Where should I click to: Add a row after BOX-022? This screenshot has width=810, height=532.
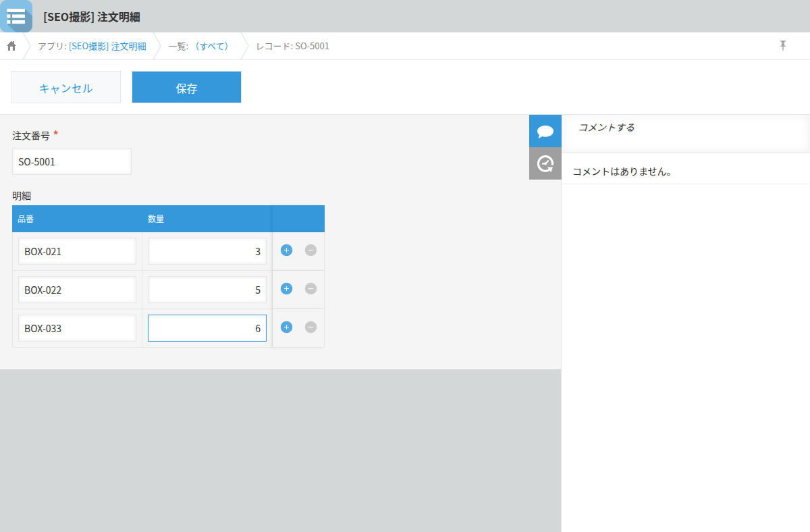click(286, 289)
